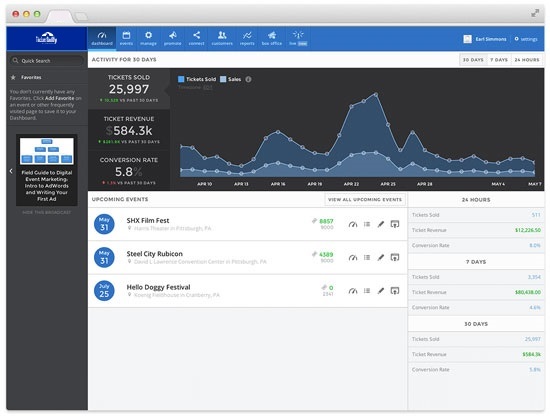Click the timezone EDT link
The height and width of the screenshot is (418, 550).
pyautogui.click(x=208, y=87)
